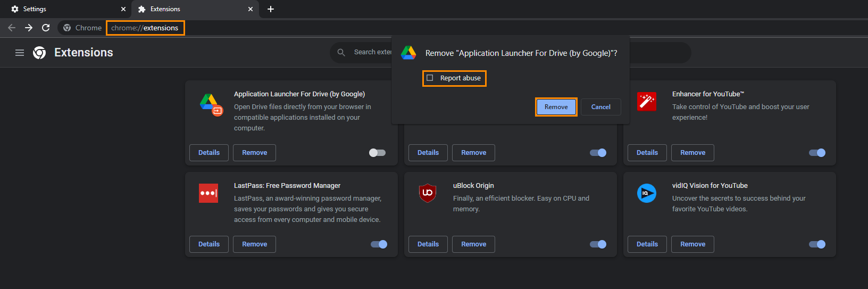Cancel the remove extension dialog
This screenshot has height=289, width=868.
(x=601, y=107)
